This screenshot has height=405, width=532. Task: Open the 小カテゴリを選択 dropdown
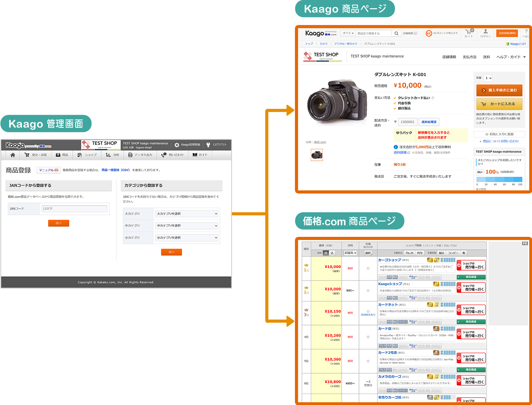point(187,238)
